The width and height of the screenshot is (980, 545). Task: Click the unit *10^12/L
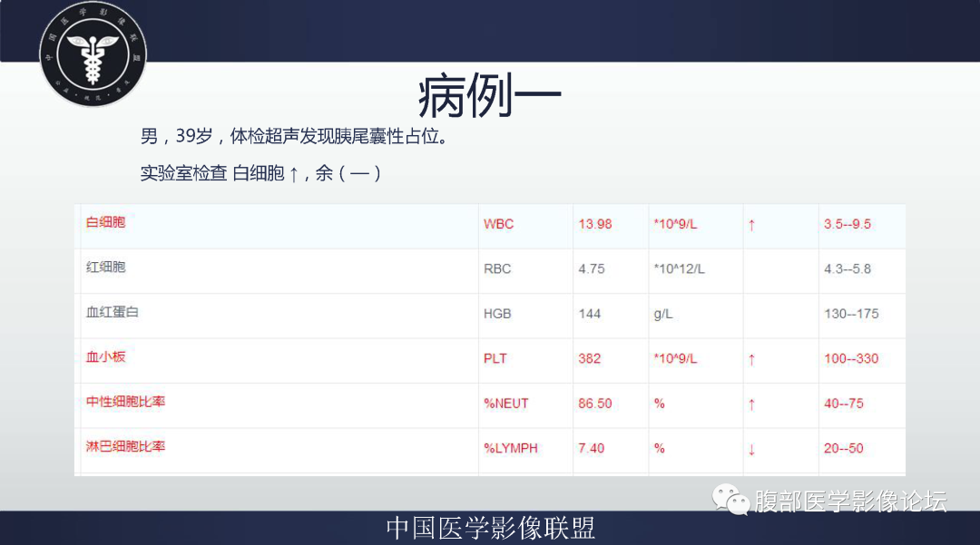[680, 269]
